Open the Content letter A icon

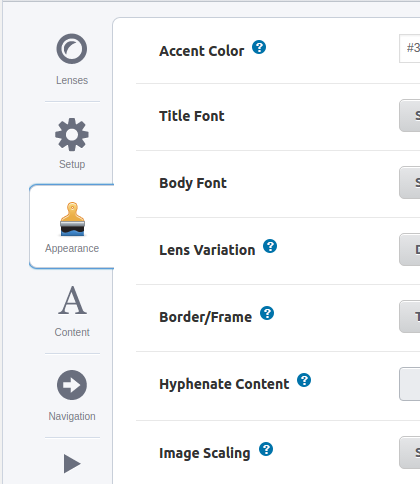click(72, 300)
